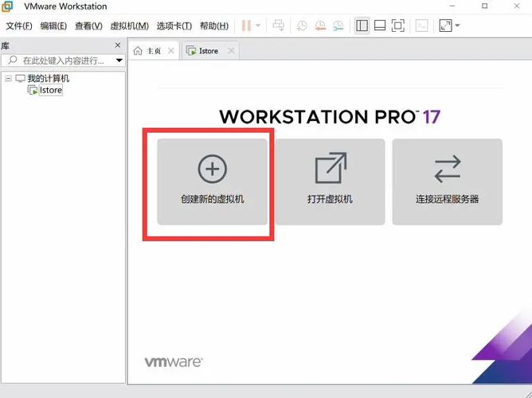This screenshot has width=532, height=398.
Task: Toggle the library sidebar view icon
Action: coord(362,25)
